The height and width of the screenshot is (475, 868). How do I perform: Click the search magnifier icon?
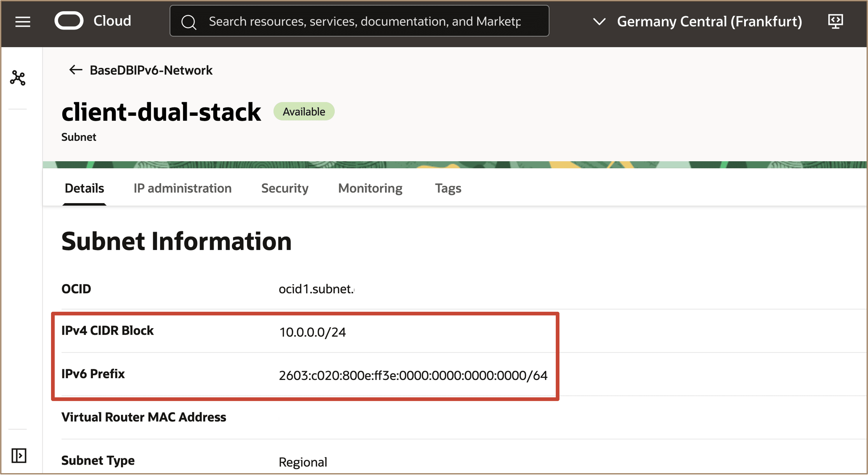click(189, 22)
